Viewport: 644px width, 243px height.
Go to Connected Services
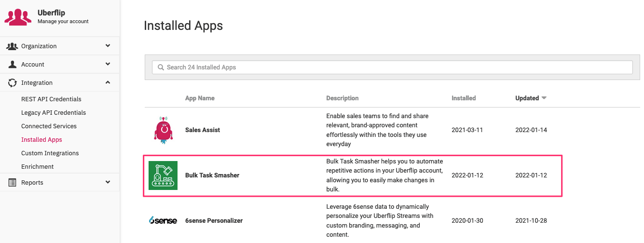pos(49,126)
